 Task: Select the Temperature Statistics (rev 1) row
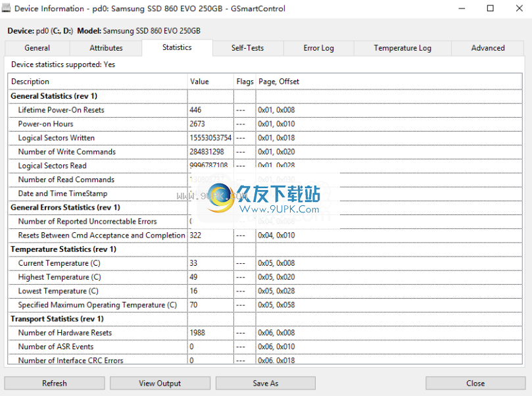[265, 249]
